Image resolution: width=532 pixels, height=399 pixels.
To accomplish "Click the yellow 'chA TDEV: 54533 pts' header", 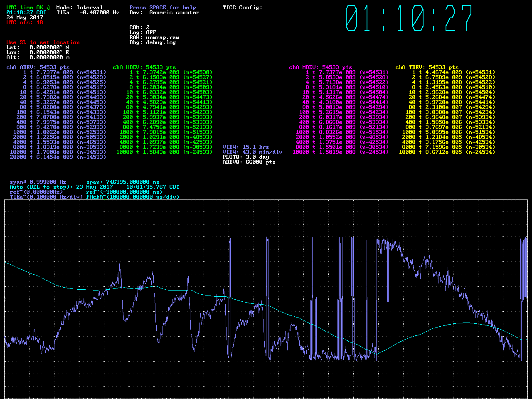I will point(427,67).
